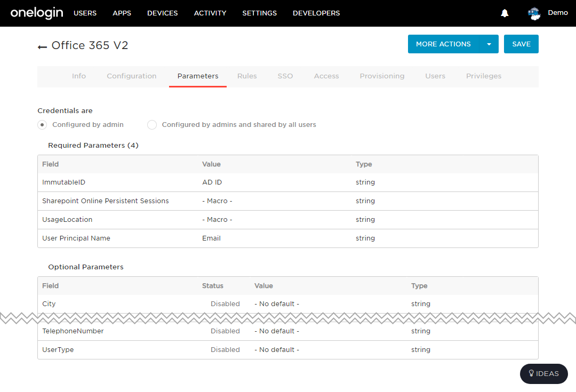Open the Developers top menu
The width and height of the screenshot is (576, 392).
pos(316,13)
